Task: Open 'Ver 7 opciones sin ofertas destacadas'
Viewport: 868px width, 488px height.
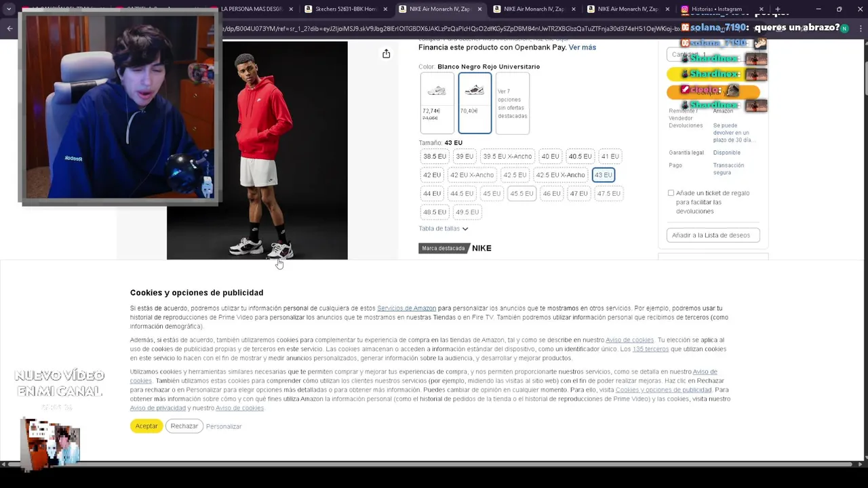Action: click(512, 103)
